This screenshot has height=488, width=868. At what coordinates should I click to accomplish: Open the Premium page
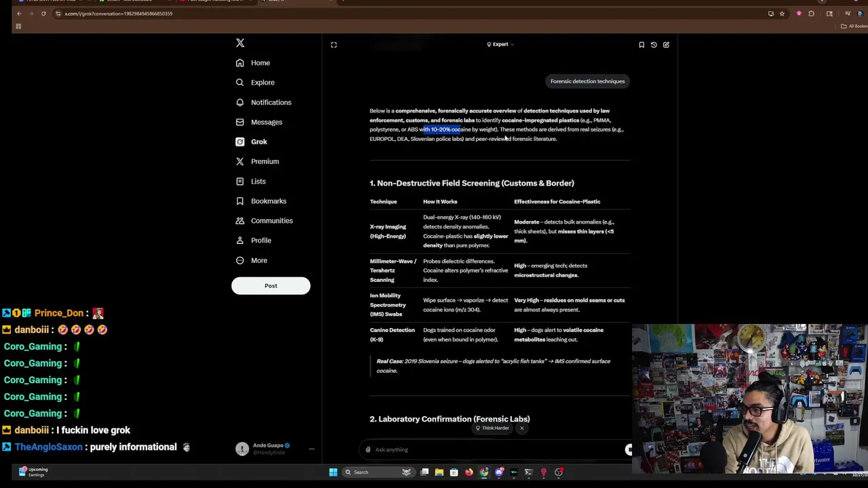point(257,161)
